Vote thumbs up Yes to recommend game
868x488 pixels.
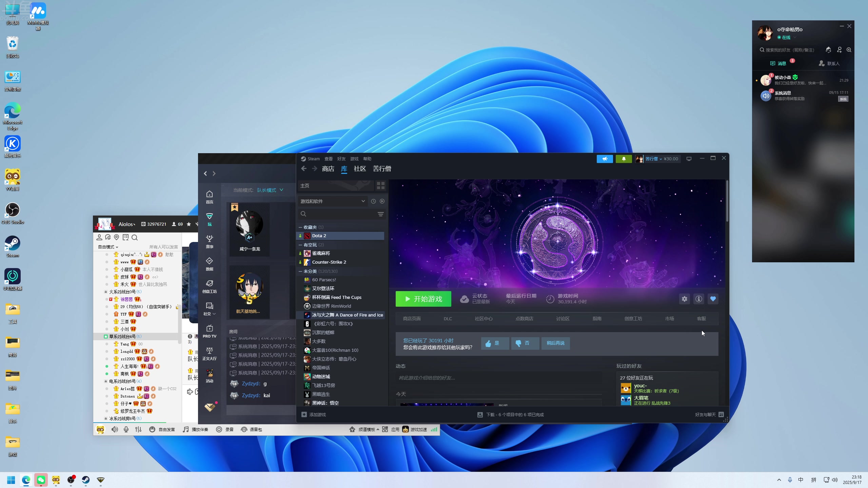(x=495, y=343)
